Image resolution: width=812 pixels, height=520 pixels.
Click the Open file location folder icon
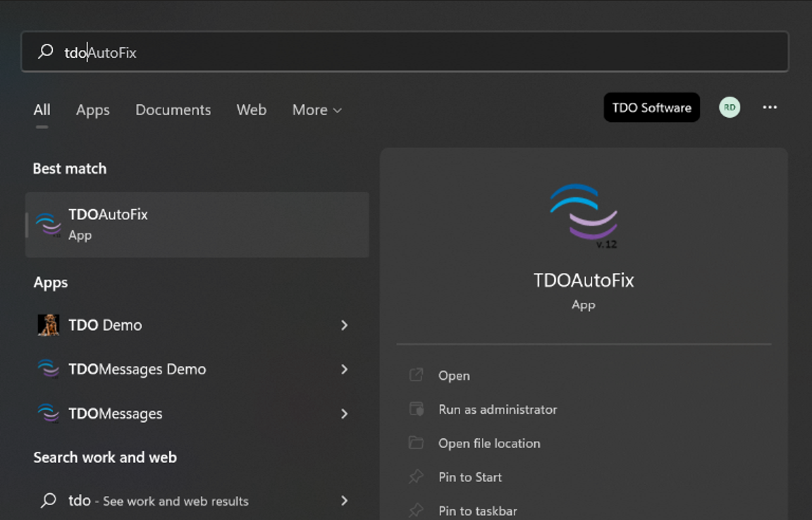[416, 443]
